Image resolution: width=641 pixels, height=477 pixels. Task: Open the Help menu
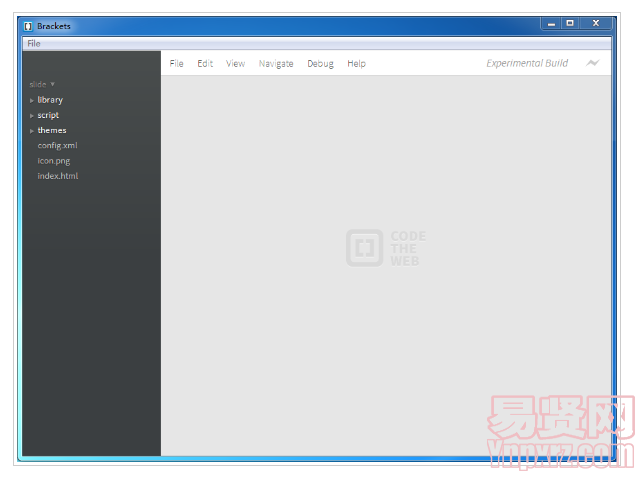pos(356,63)
